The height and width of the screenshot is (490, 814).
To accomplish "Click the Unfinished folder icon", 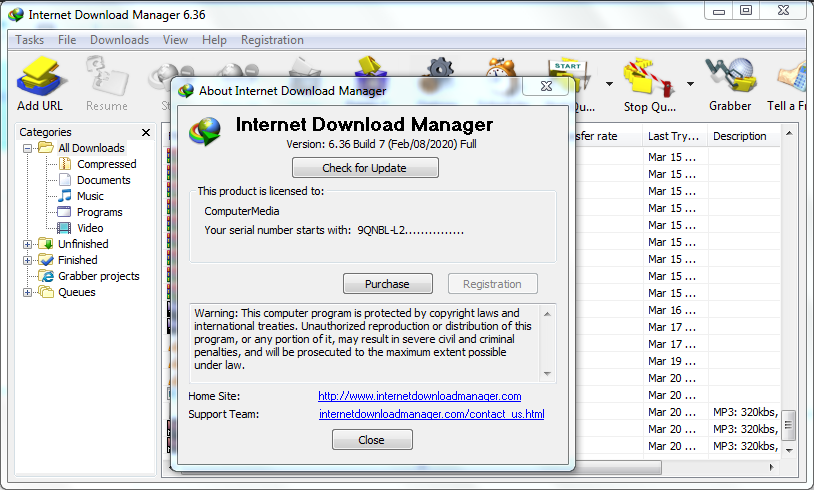I will 46,244.
